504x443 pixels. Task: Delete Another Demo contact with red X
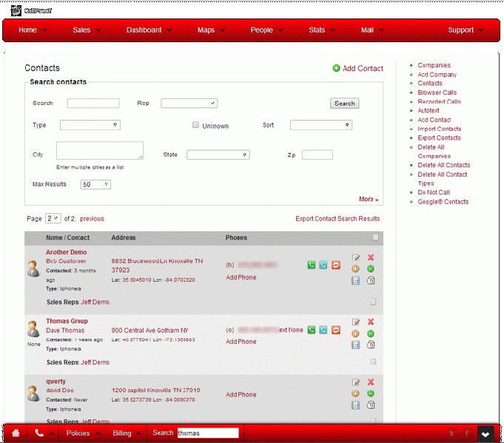(x=371, y=257)
